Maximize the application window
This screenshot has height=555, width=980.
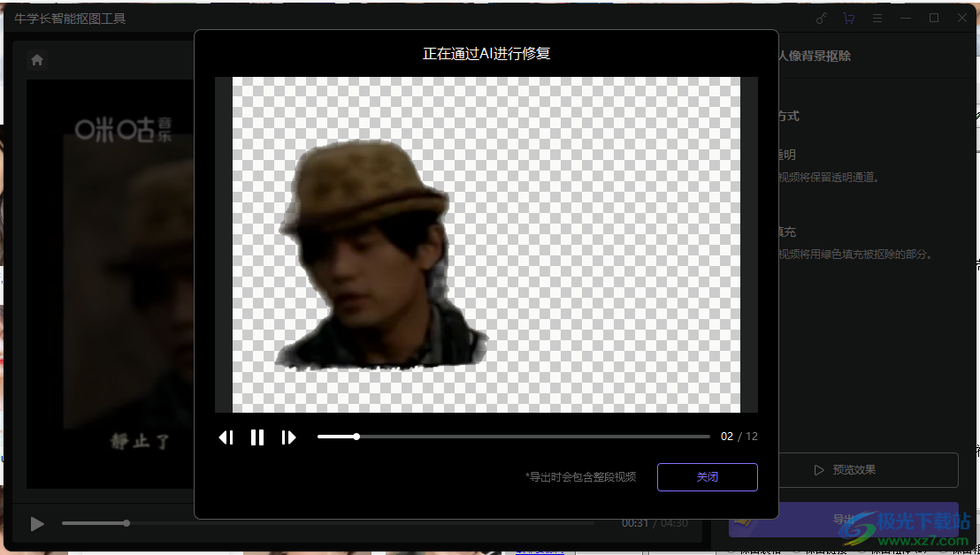933,19
